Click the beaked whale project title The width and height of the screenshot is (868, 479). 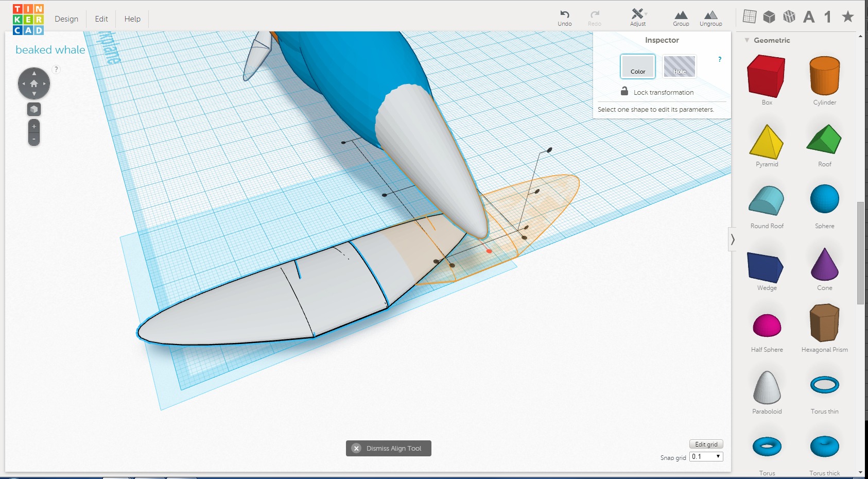coord(50,50)
